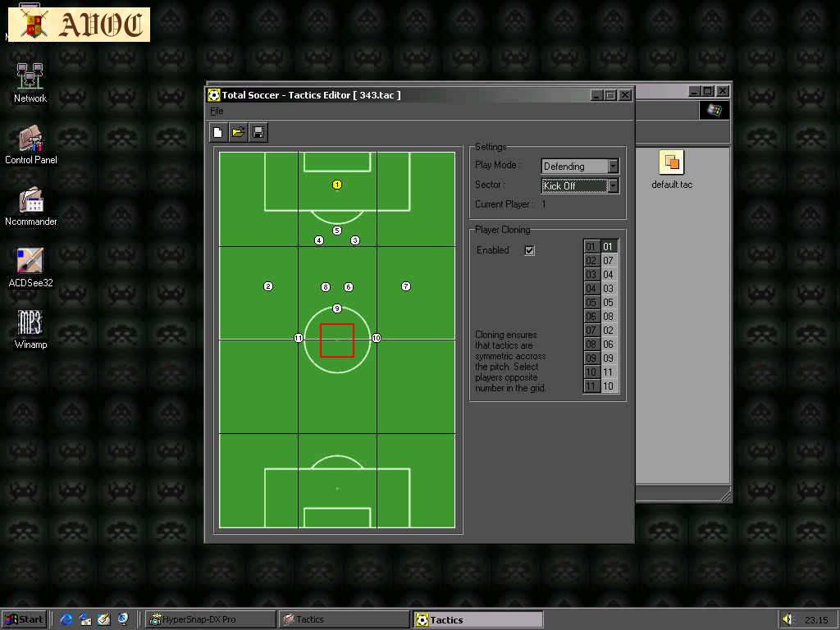Click clone cell opposite player 04
The image size is (840, 630).
609,288
